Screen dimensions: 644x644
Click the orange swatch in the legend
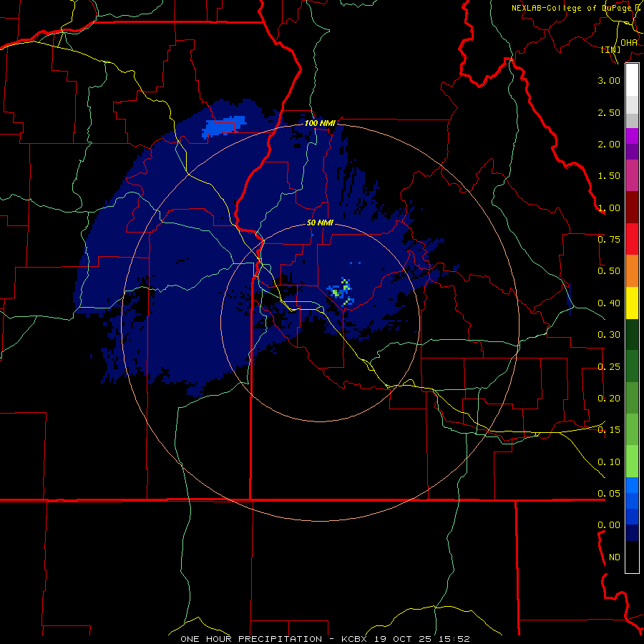[x=632, y=271]
